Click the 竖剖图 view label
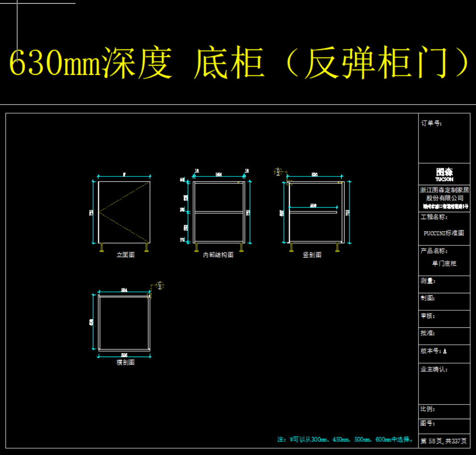This screenshot has height=455, width=476. (x=312, y=255)
